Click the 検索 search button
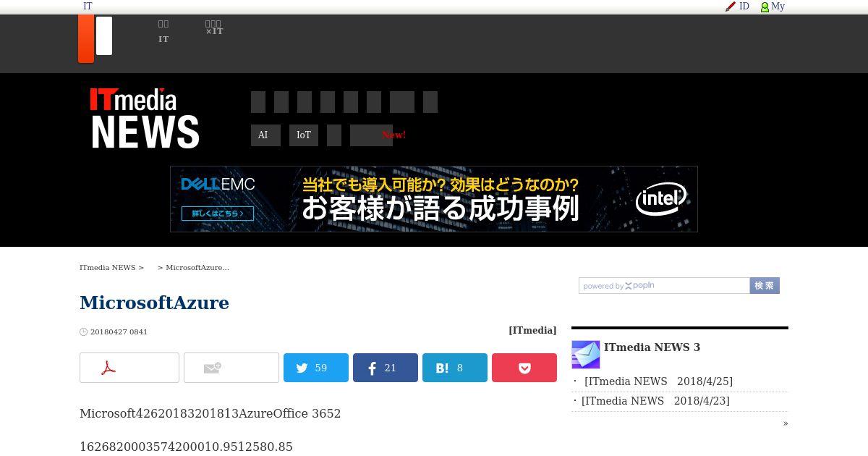Screen dimensions: 868x456 click(765, 286)
